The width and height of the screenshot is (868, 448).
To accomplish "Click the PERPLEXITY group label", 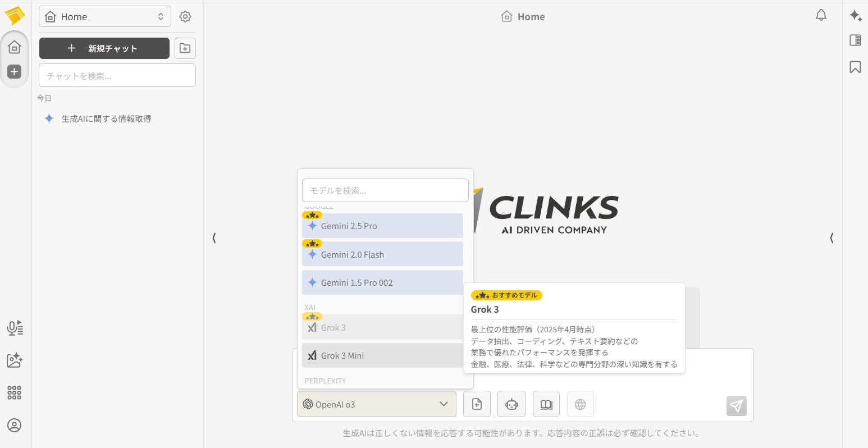I will pos(325,381).
